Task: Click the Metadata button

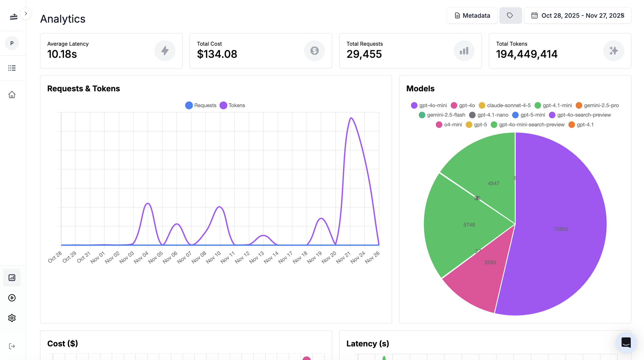Action: pyautogui.click(x=472, y=15)
